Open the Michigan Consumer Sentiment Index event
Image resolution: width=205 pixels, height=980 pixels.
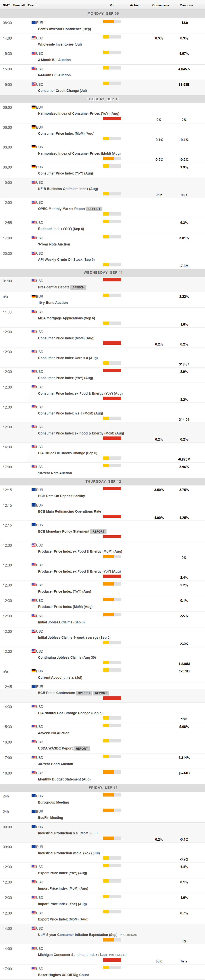tap(72, 954)
